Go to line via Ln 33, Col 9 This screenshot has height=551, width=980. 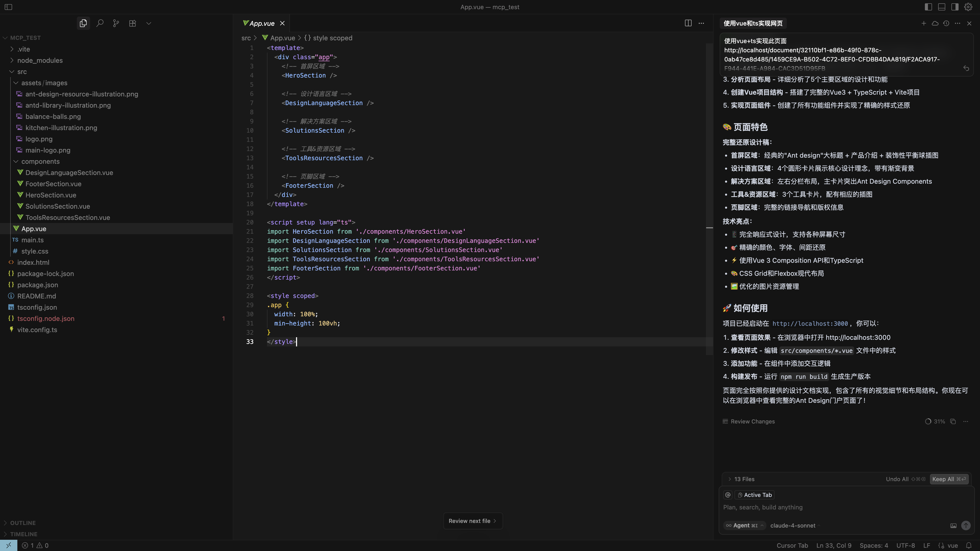click(x=834, y=545)
